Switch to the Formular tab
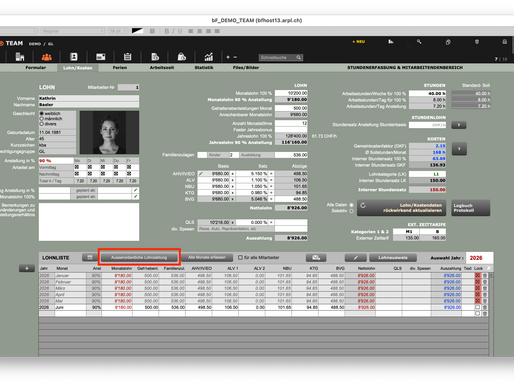The height and width of the screenshot is (386, 514). [36, 68]
